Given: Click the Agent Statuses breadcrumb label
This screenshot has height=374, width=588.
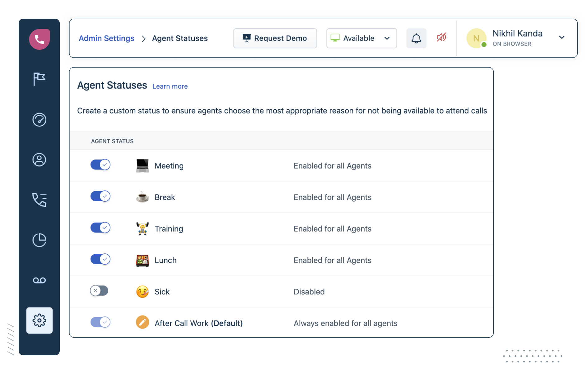Looking at the screenshot, I should 180,38.
